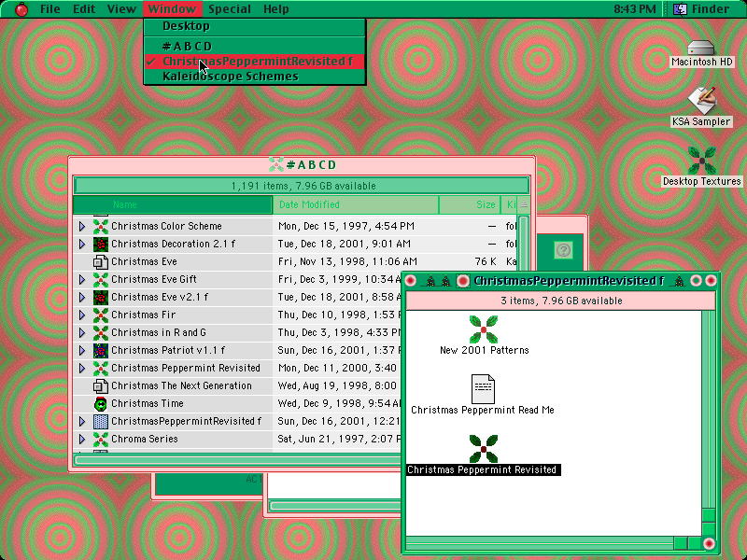This screenshot has width=747, height=560.
Task: Select the New 2001 Patterns folder icon
Action: (484, 329)
